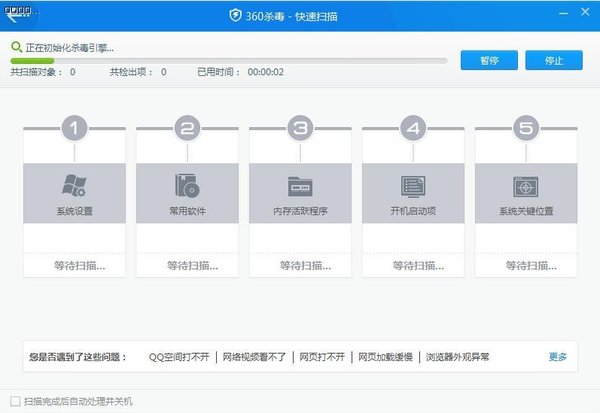Open the 网页加载缓慢 help link
Screen dimensions: 600x413
click(385, 357)
